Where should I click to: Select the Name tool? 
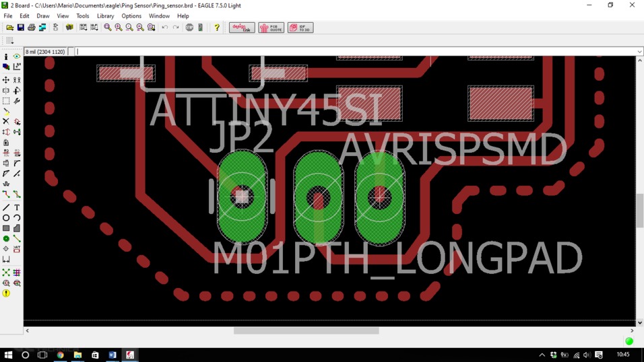[6, 153]
